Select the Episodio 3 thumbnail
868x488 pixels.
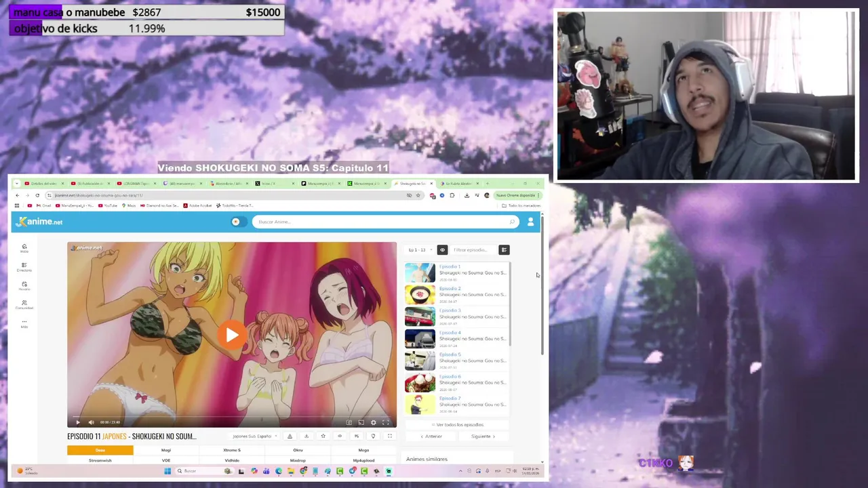tap(420, 317)
